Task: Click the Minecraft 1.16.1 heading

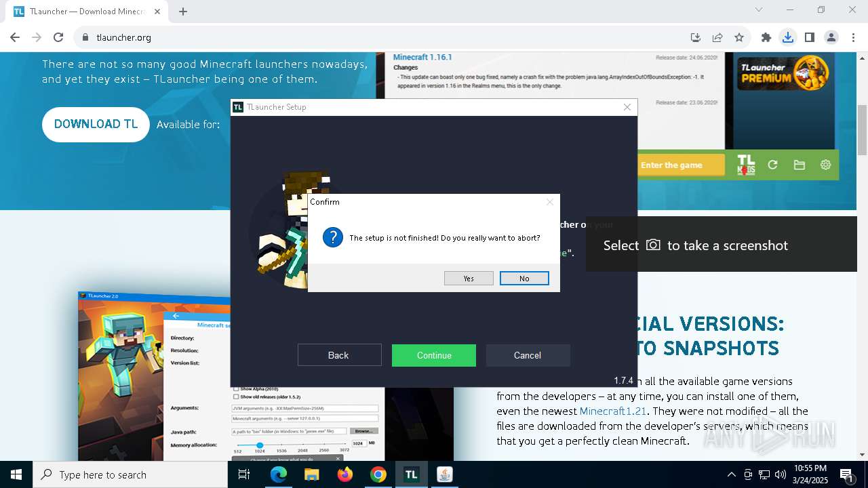Action: pos(422,57)
